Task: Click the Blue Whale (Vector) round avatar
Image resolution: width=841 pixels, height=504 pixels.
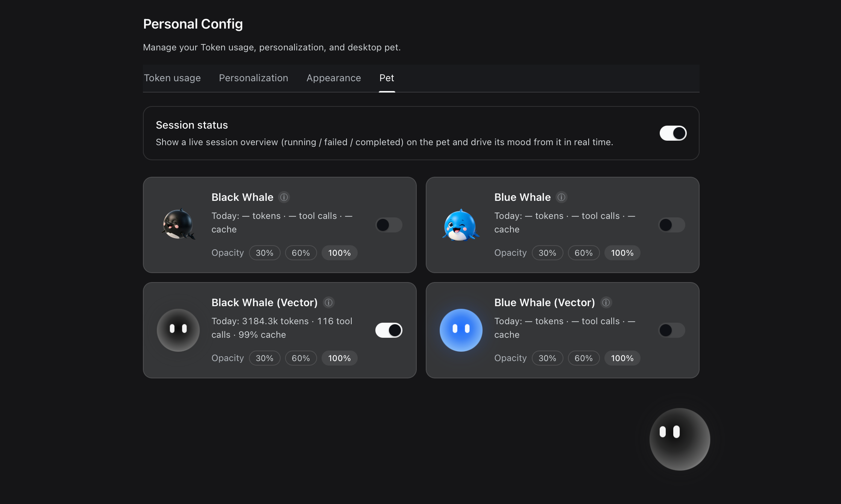Action: point(461,330)
